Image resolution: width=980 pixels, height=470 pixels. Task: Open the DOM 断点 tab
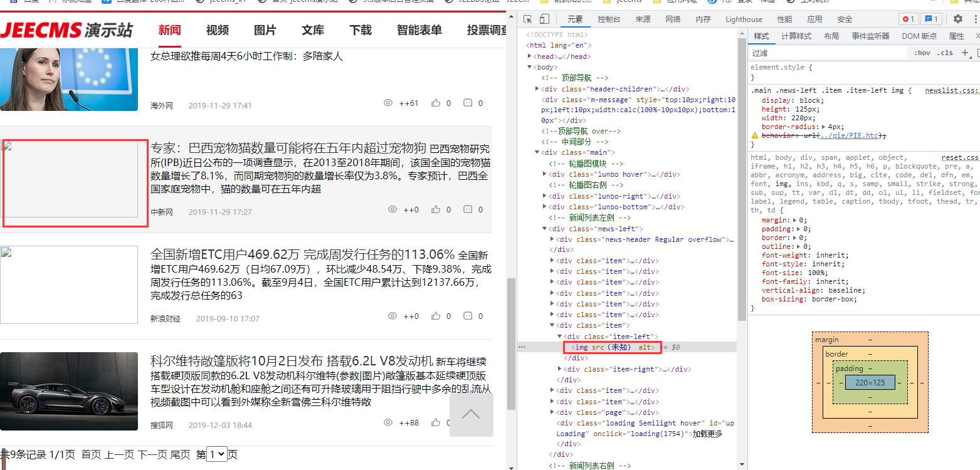click(919, 36)
